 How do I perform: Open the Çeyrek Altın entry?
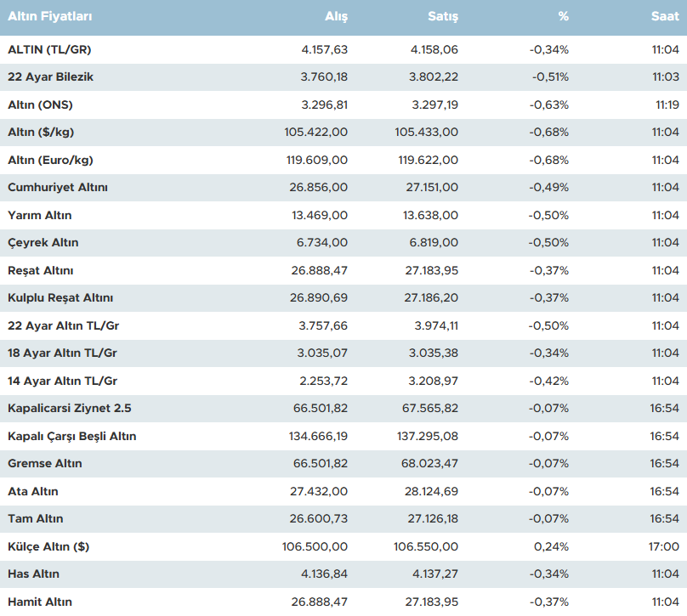[x=43, y=243]
